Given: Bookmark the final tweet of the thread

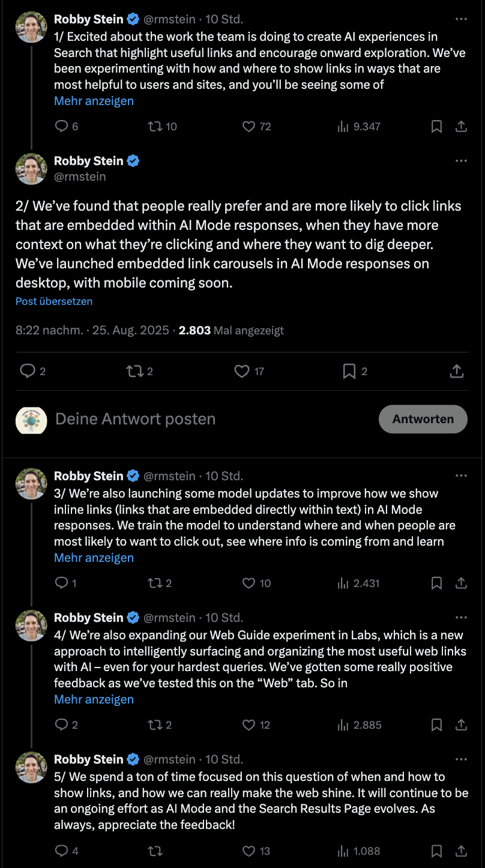Looking at the screenshot, I should [x=436, y=851].
